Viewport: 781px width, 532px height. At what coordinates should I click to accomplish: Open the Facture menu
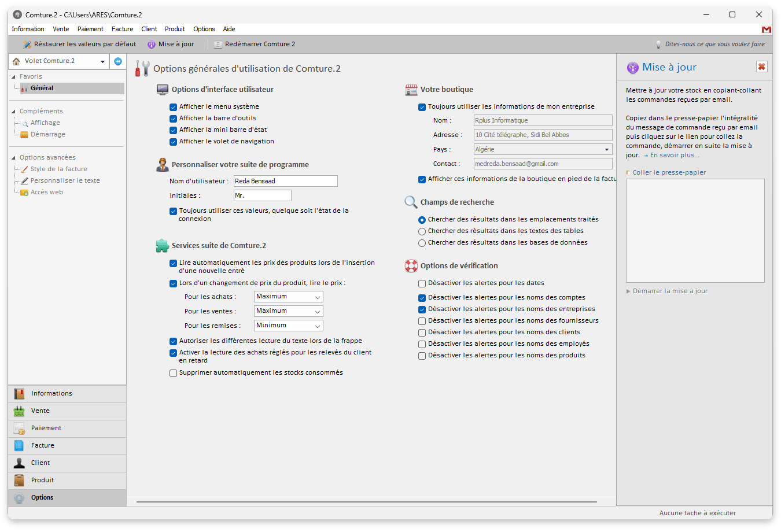tap(122, 29)
